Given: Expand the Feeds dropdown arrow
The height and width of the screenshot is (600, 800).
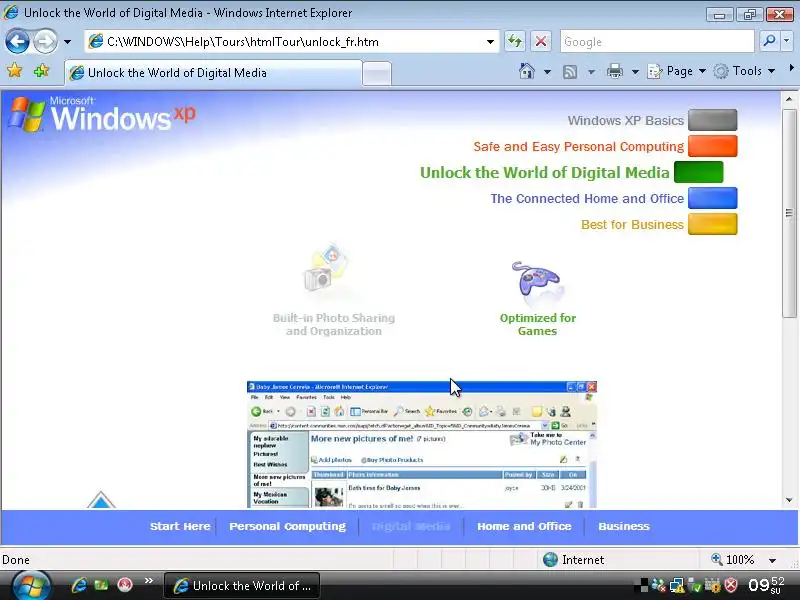Looking at the screenshot, I should pos(591,71).
